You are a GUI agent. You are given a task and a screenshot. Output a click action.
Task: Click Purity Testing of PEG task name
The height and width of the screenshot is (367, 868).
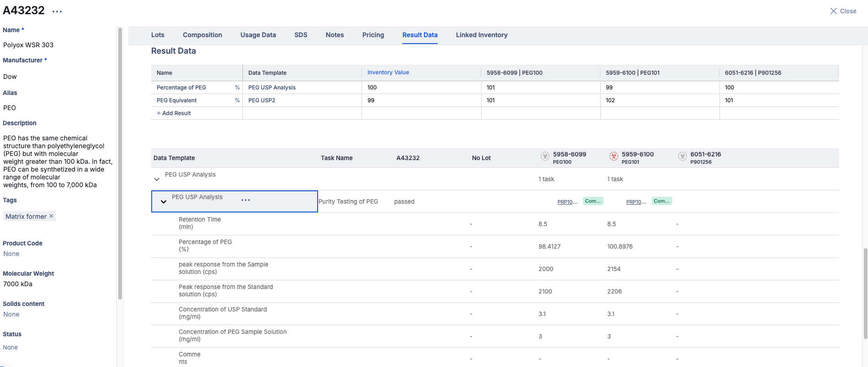(348, 201)
